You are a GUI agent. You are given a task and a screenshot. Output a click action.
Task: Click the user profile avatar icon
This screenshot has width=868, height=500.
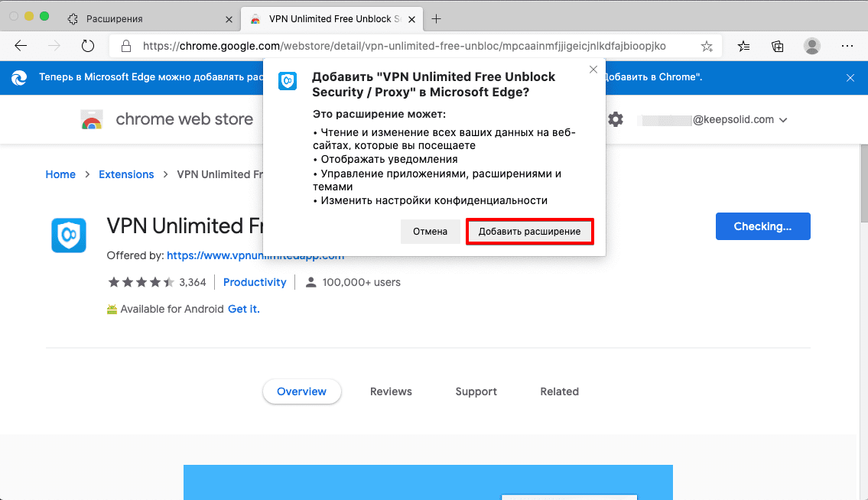tap(811, 46)
